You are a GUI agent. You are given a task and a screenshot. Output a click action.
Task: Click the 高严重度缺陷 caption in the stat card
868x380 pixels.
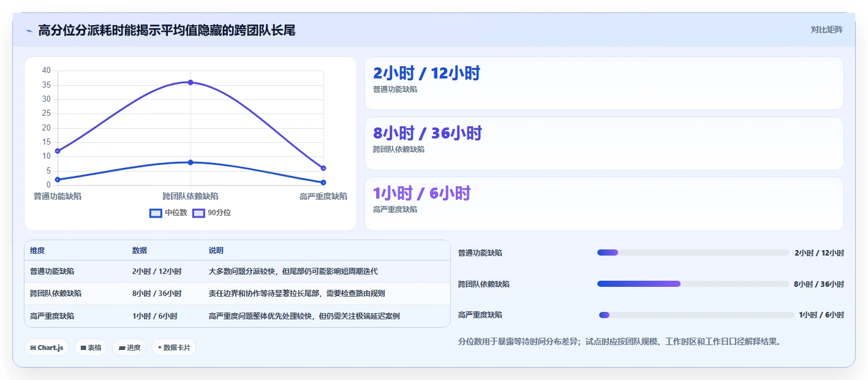tap(395, 210)
